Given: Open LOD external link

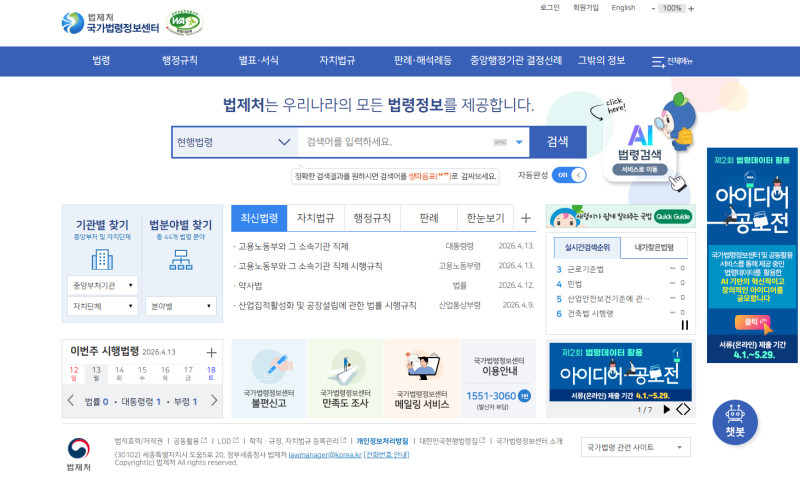Looking at the screenshot, I should tap(228, 441).
